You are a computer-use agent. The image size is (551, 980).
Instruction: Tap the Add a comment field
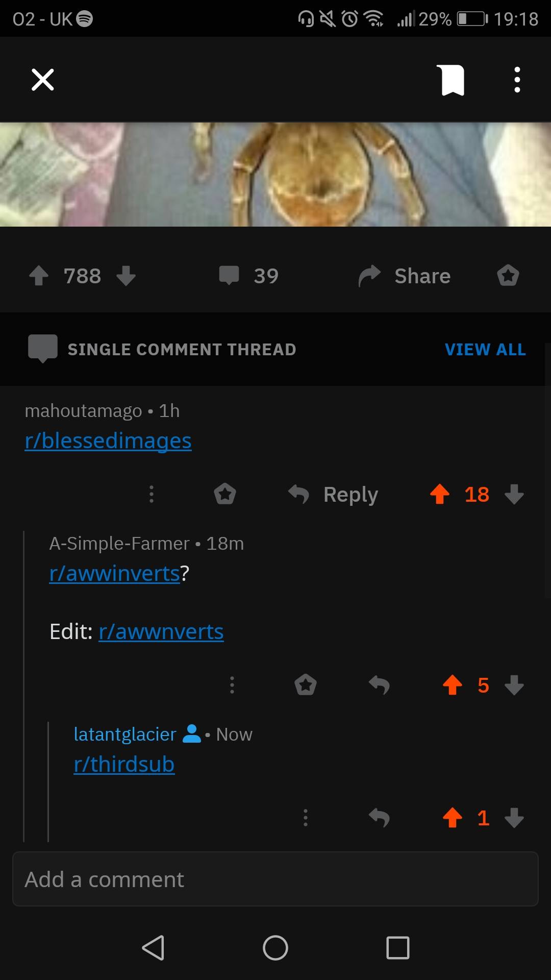[275, 879]
